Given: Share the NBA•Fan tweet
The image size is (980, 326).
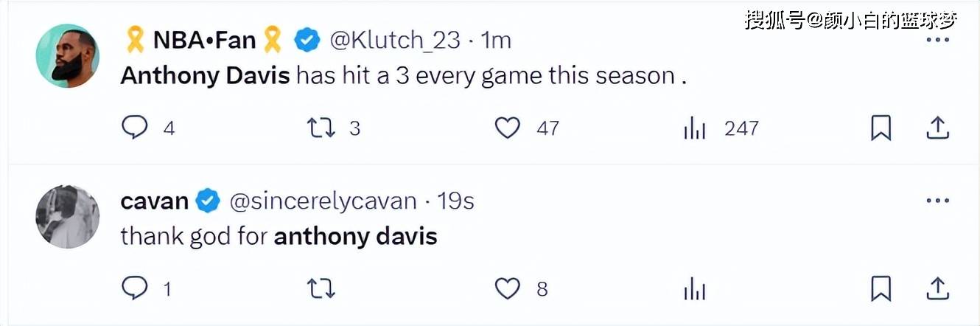Looking at the screenshot, I should tap(937, 128).
